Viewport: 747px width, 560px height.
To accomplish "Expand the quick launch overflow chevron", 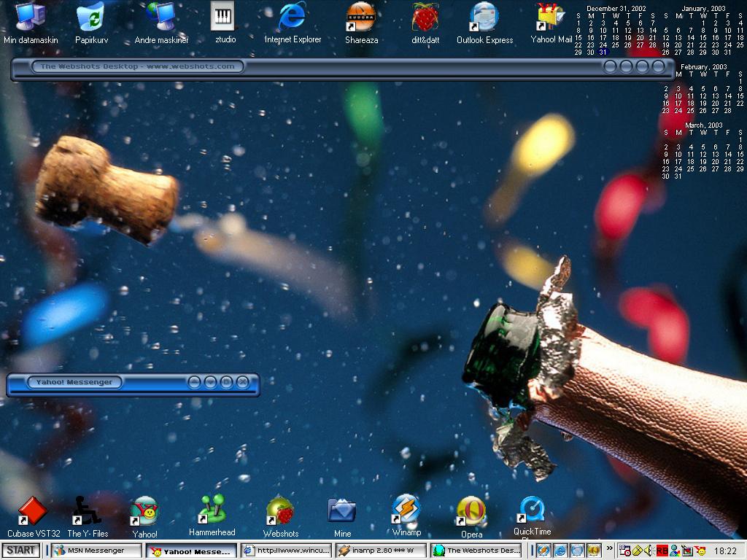I will [609, 548].
